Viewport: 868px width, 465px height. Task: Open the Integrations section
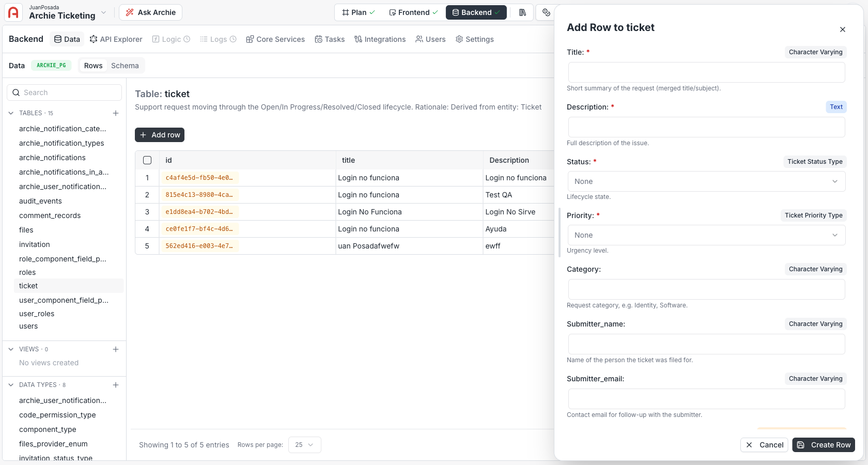pos(380,39)
